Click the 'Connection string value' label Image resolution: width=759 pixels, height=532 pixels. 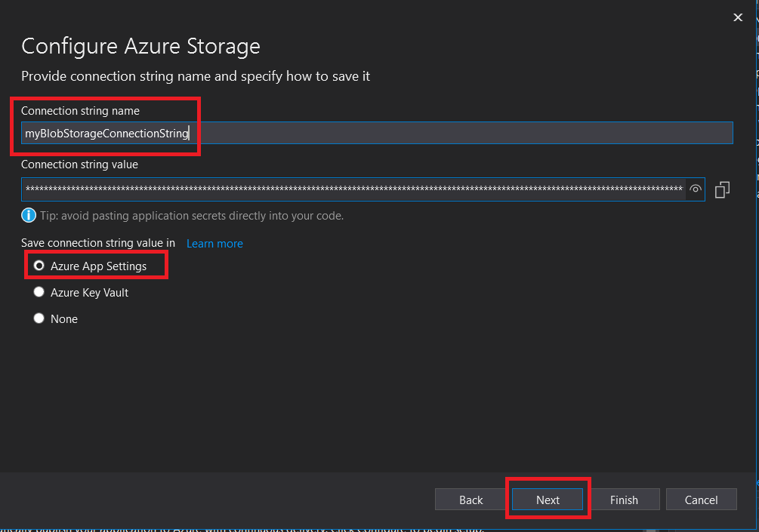coord(79,165)
